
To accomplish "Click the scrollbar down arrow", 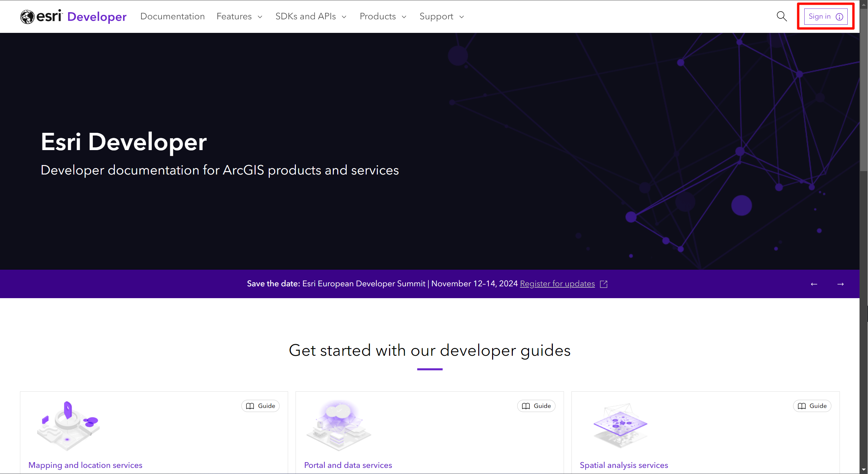I will (x=864, y=470).
